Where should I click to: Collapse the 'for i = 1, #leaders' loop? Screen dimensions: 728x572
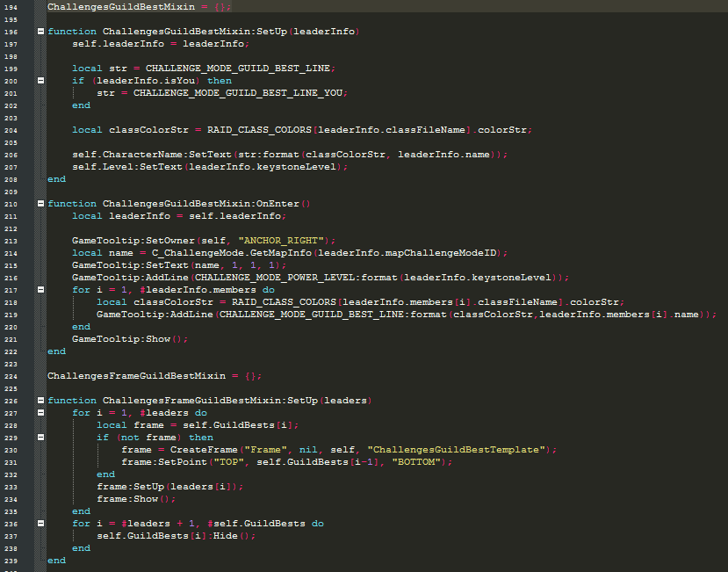[40, 413]
